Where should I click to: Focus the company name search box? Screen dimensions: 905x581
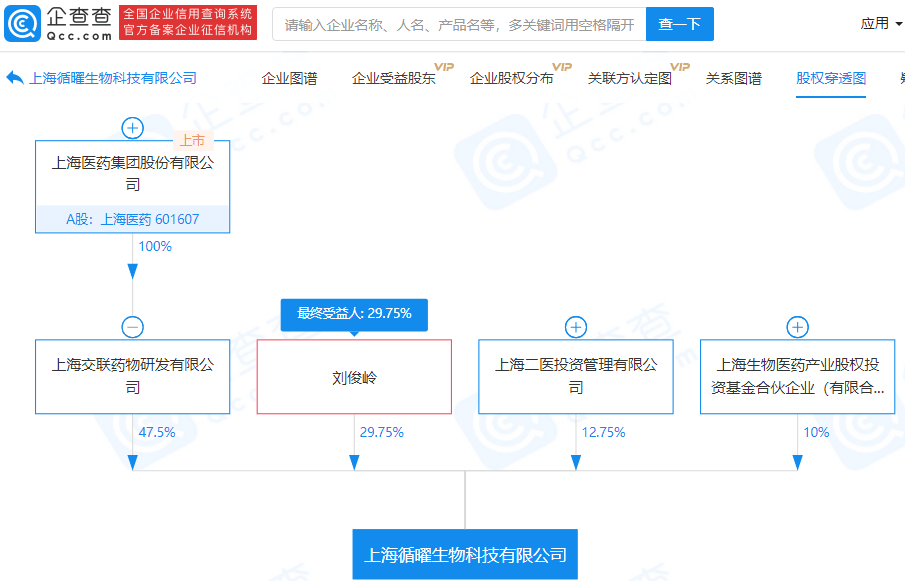(x=459, y=24)
